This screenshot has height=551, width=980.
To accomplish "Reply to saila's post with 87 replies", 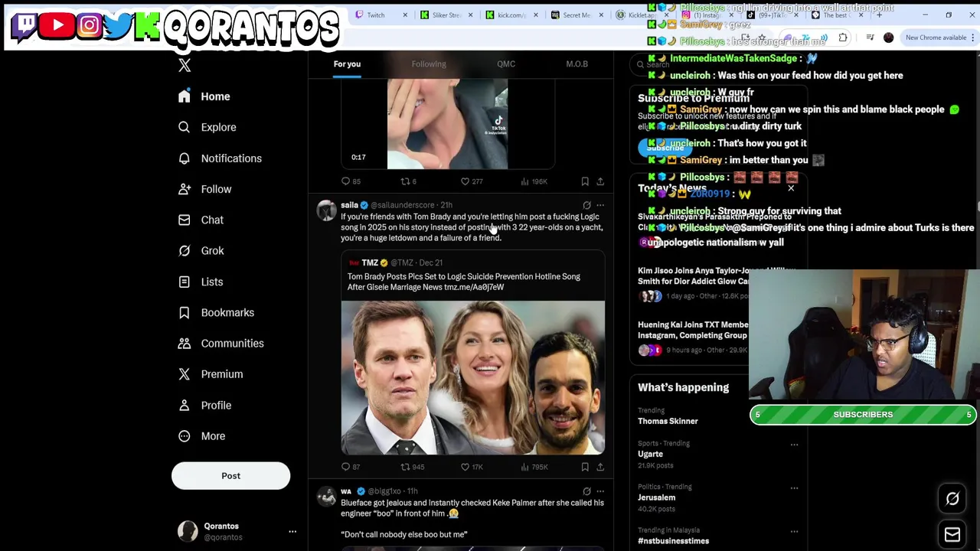I will 351,467.
